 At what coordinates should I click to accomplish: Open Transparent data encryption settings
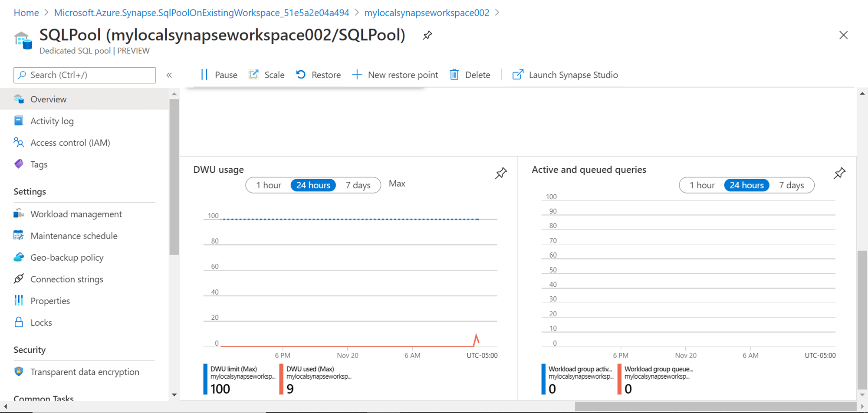85,372
